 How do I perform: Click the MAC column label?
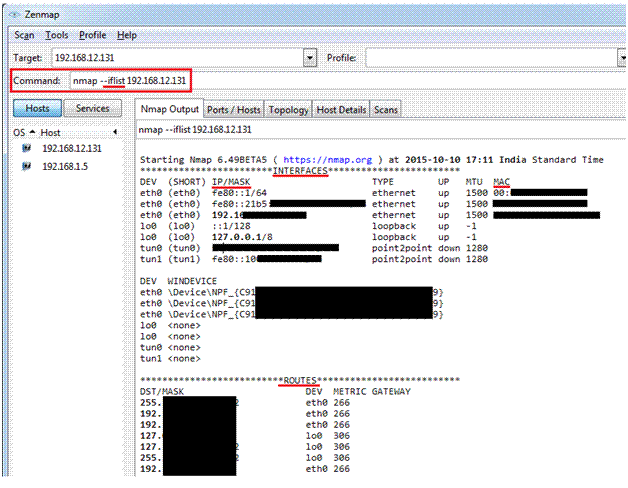501,182
